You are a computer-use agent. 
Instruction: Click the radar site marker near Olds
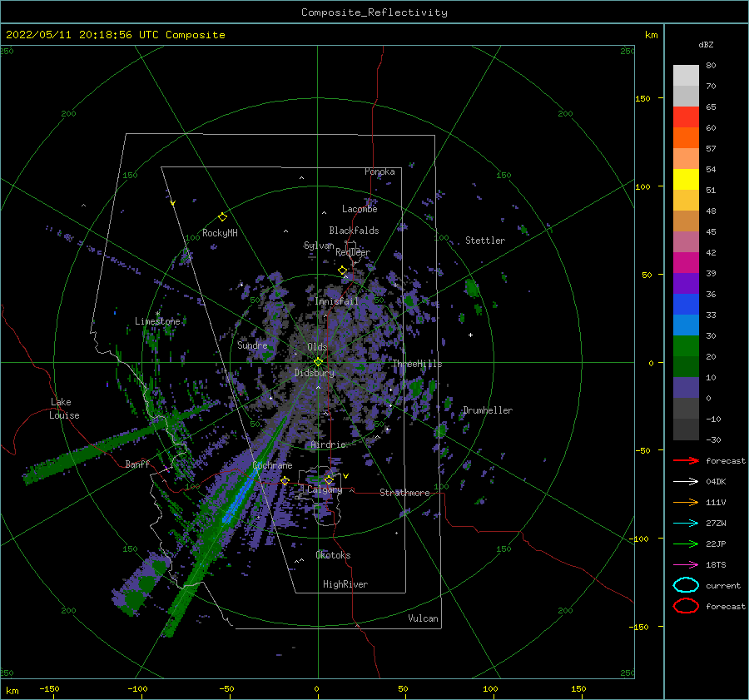pyautogui.click(x=318, y=362)
